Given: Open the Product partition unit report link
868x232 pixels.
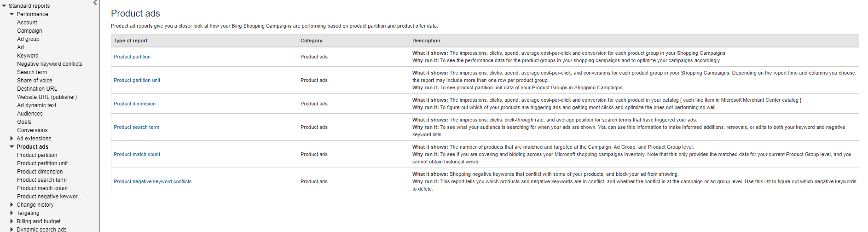Looking at the screenshot, I should pyautogui.click(x=137, y=80).
